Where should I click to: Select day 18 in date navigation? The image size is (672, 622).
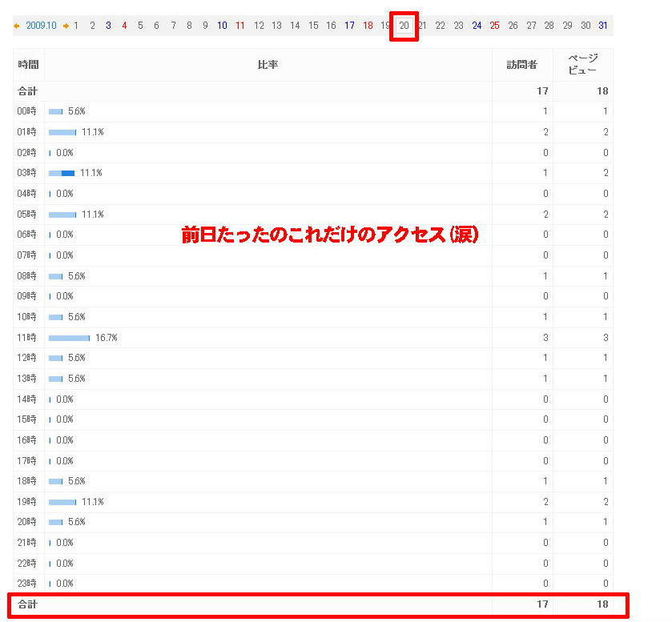coord(368,26)
